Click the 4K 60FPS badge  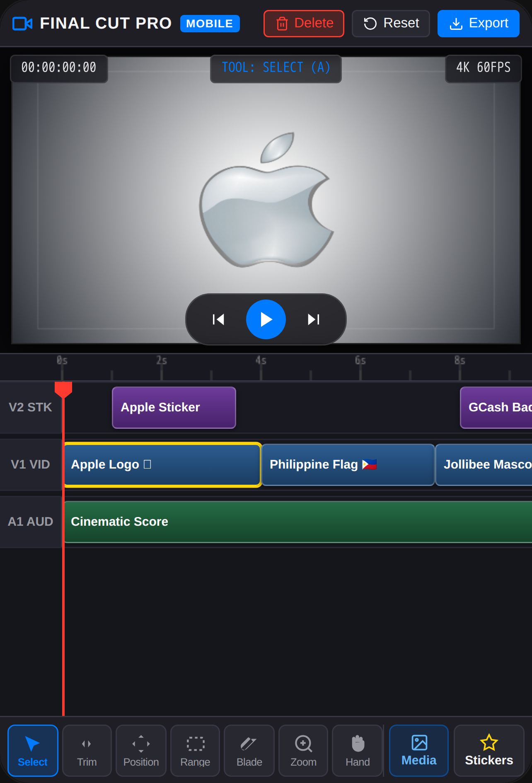[x=484, y=68]
